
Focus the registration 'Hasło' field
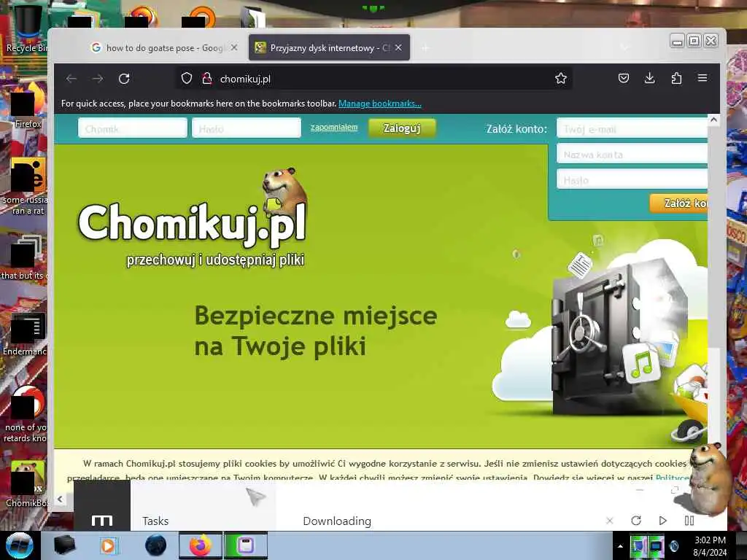click(632, 180)
